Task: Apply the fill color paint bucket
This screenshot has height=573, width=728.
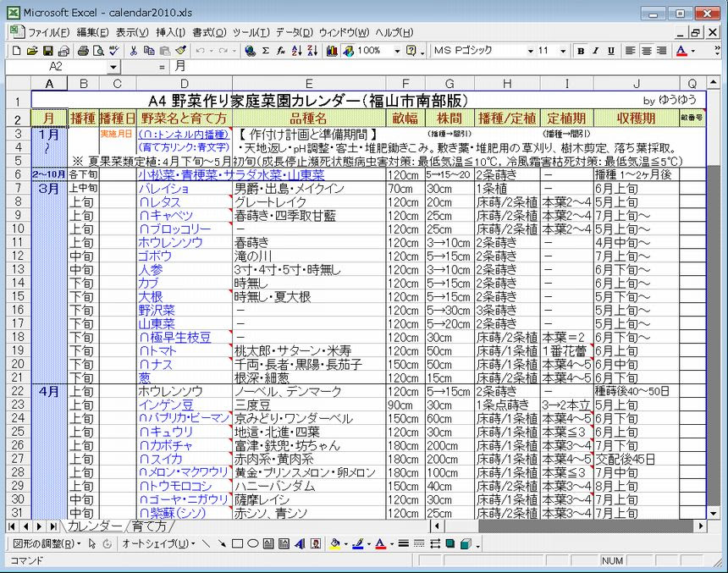Action: [335, 543]
